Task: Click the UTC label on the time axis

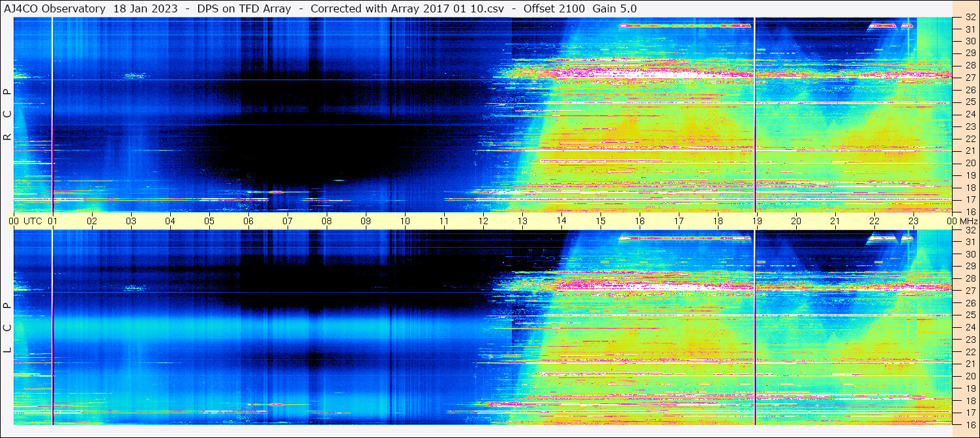Action: (33, 221)
